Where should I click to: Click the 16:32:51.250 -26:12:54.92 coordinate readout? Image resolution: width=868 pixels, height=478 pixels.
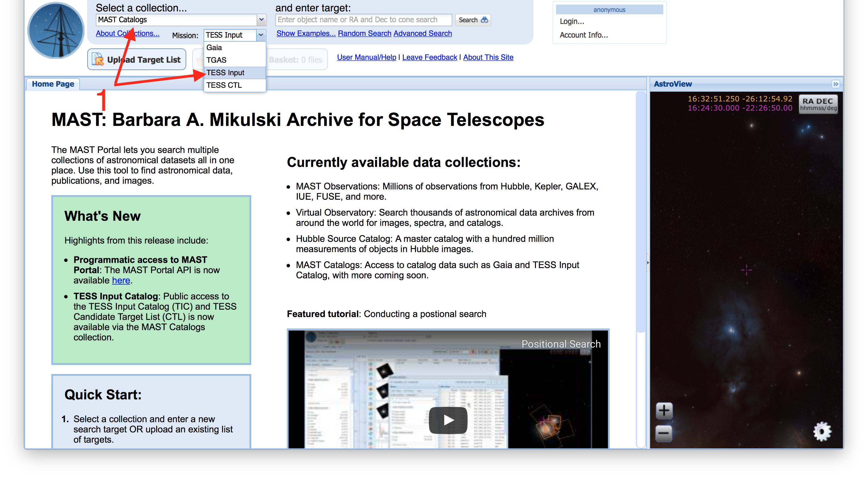point(740,99)
